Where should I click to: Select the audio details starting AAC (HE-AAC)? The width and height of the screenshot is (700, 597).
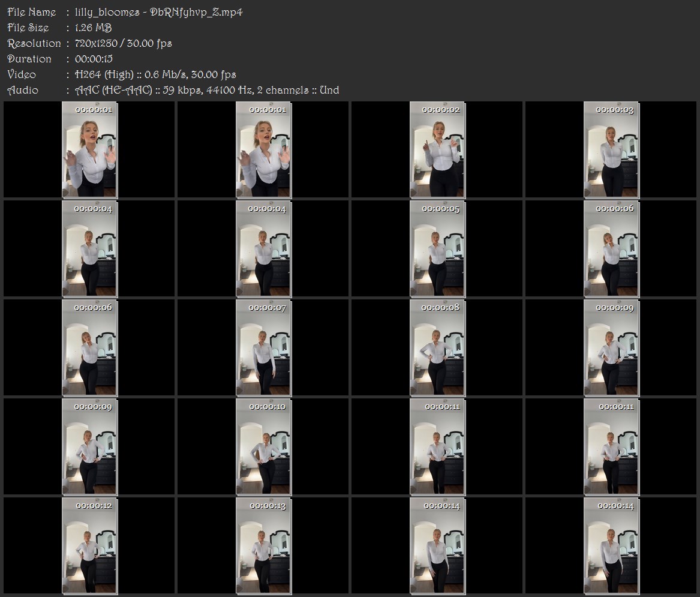207,90
